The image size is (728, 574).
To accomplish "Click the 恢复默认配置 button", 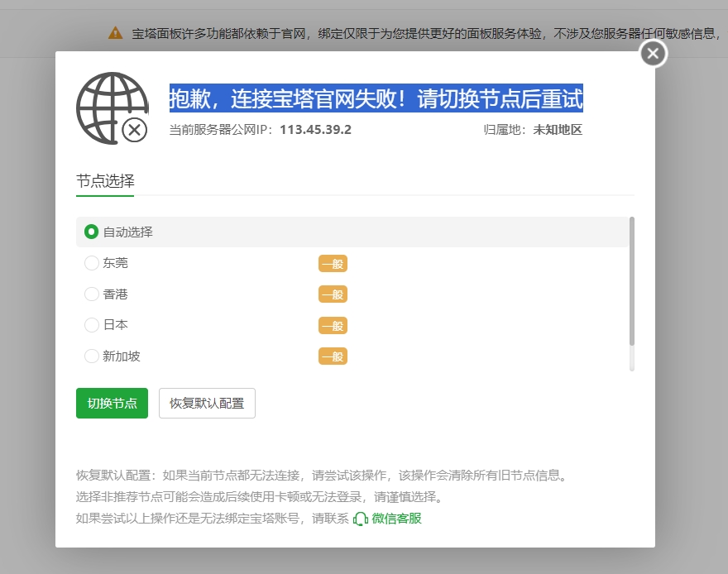I will pyautogui.click(x=207, y=404).
